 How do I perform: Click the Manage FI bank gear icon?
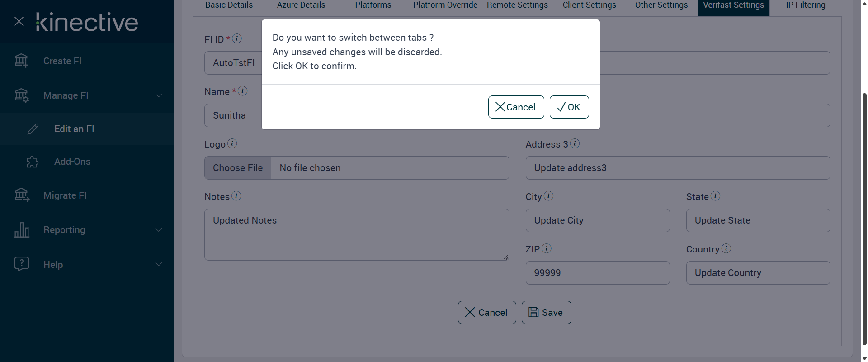21,95
